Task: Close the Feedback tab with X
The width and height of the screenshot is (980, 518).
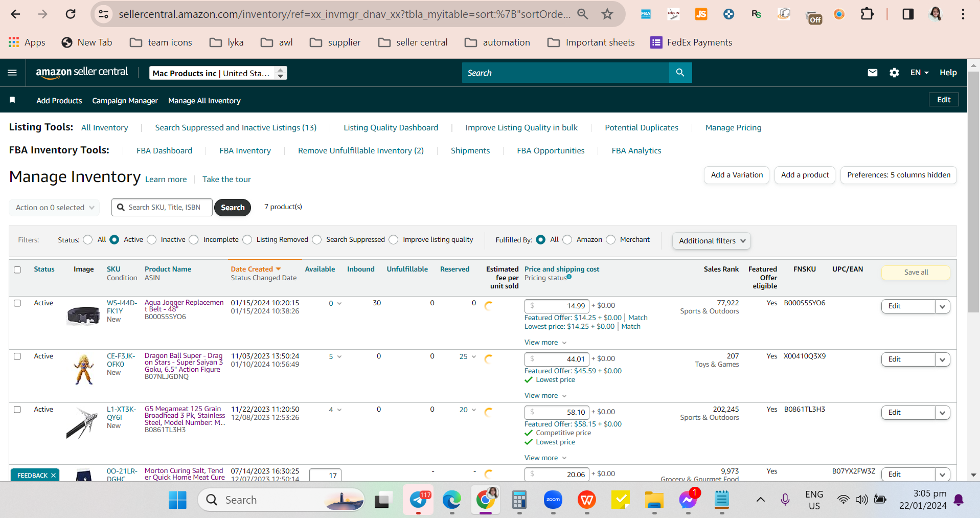Action: tap(53, 475)
